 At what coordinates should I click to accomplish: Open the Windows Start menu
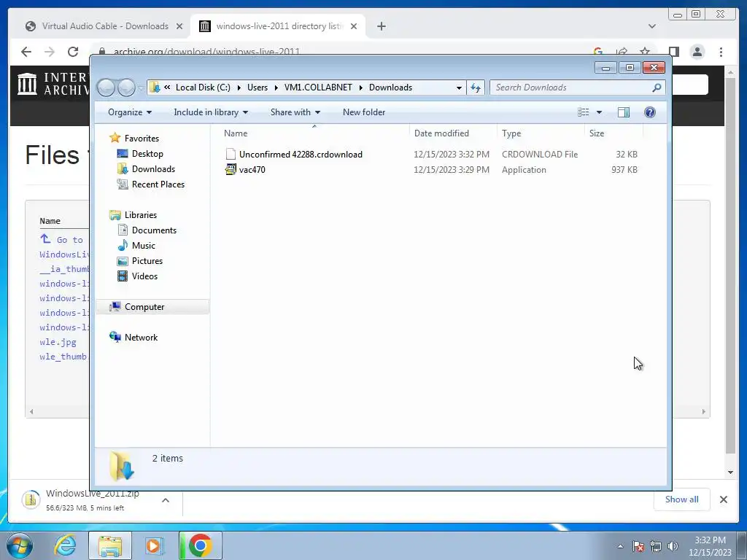click(x=20, y=545)
